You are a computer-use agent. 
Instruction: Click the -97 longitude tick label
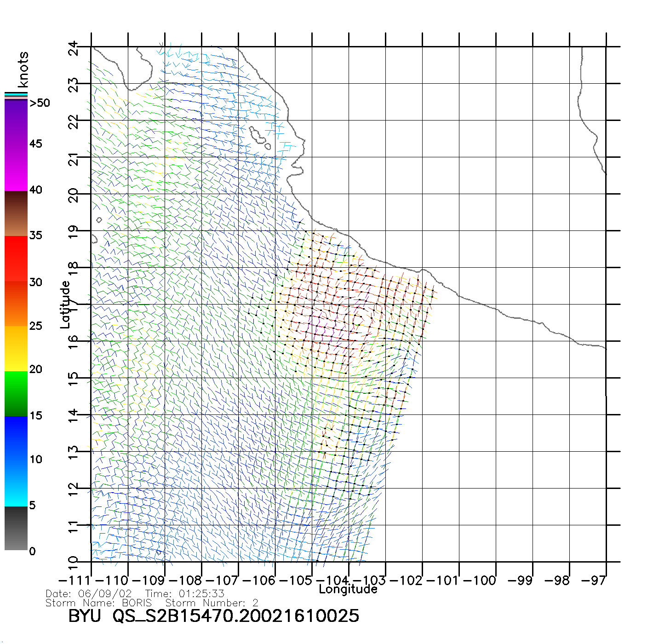coord(593,581)
